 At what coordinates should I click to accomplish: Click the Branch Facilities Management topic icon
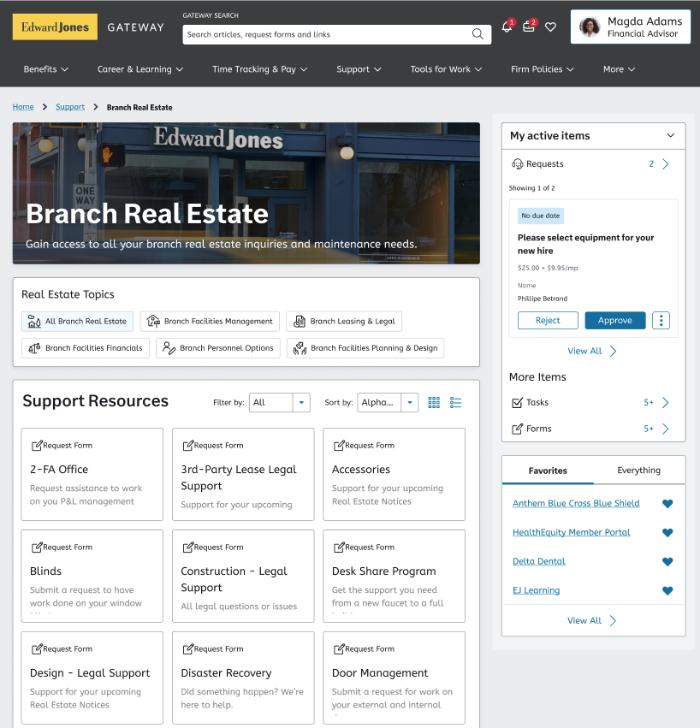[x=153, y=321]
